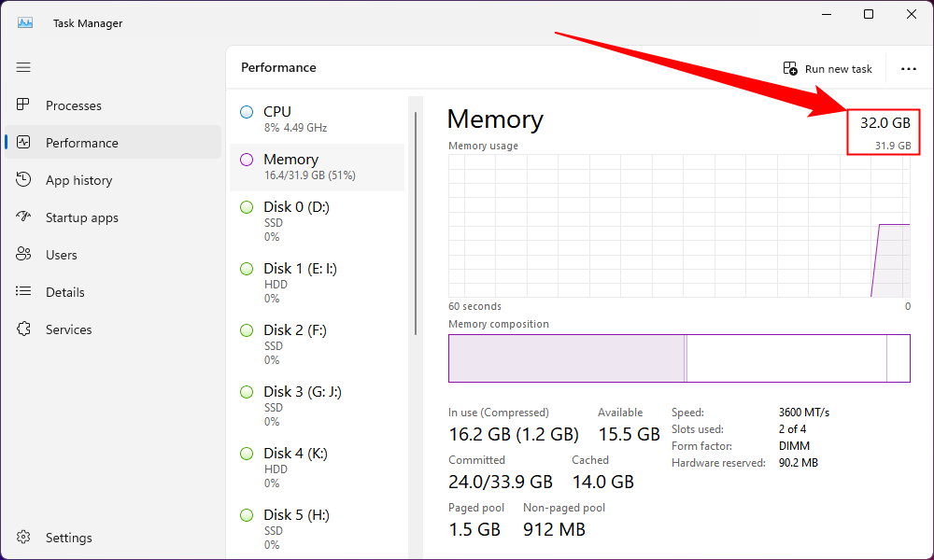Click the Details list icon
934x560 pixels.
[23, 292]
